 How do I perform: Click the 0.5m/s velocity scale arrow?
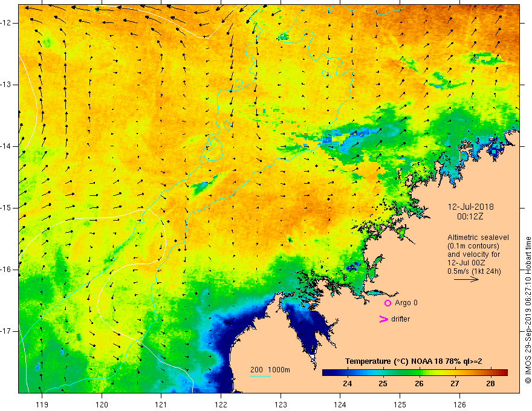[x=466, y=279]
